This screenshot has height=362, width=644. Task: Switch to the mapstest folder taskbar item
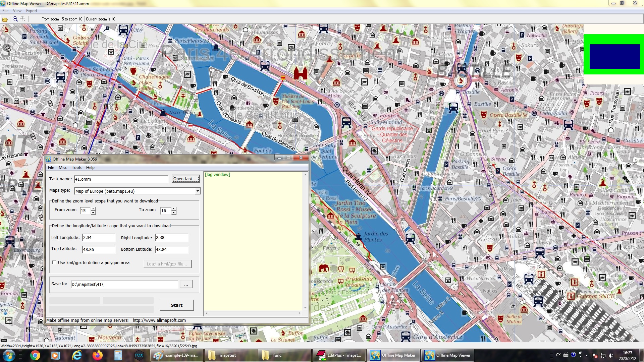230,355
